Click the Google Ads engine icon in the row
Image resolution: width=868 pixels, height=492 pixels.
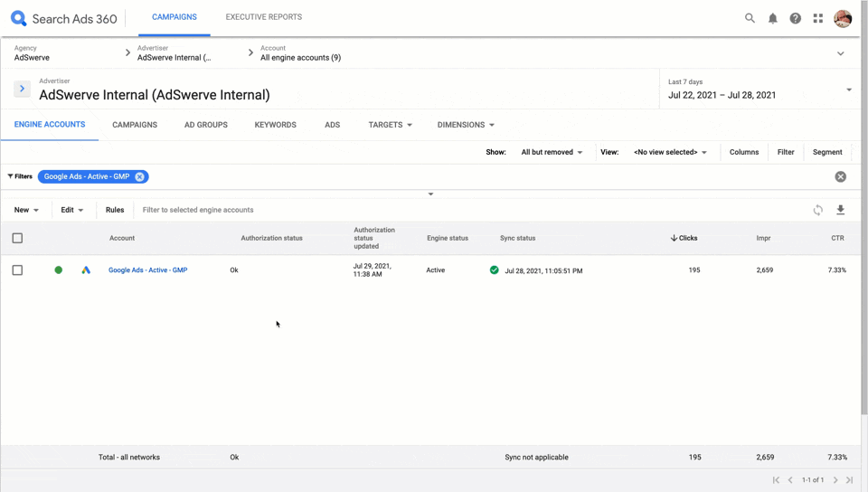tap(86, 270)
